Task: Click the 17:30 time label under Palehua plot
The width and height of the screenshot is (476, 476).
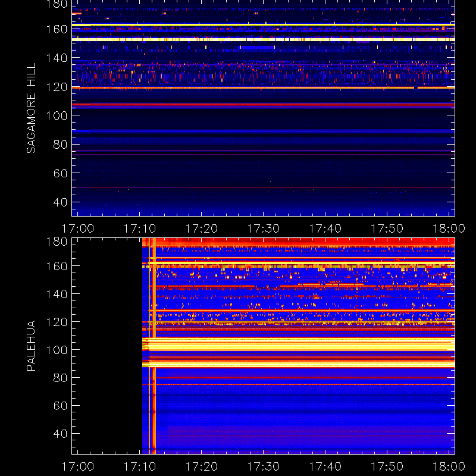Action: 263,466
